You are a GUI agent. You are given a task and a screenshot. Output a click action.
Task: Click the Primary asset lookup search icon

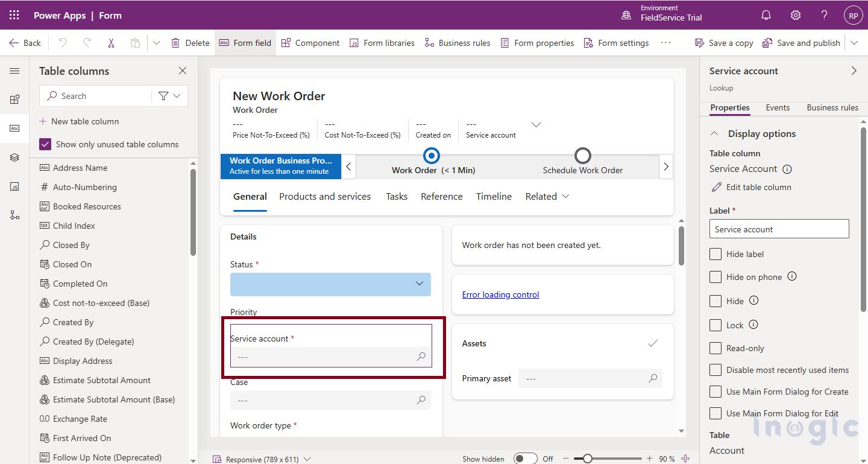point(653,378)
